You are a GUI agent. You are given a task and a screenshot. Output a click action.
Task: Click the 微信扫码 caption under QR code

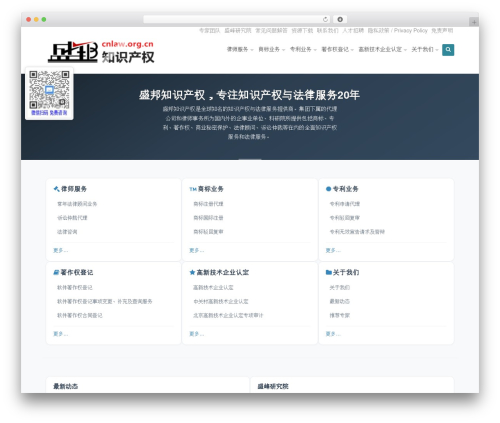pyautogui.click(x=49, y=113)
